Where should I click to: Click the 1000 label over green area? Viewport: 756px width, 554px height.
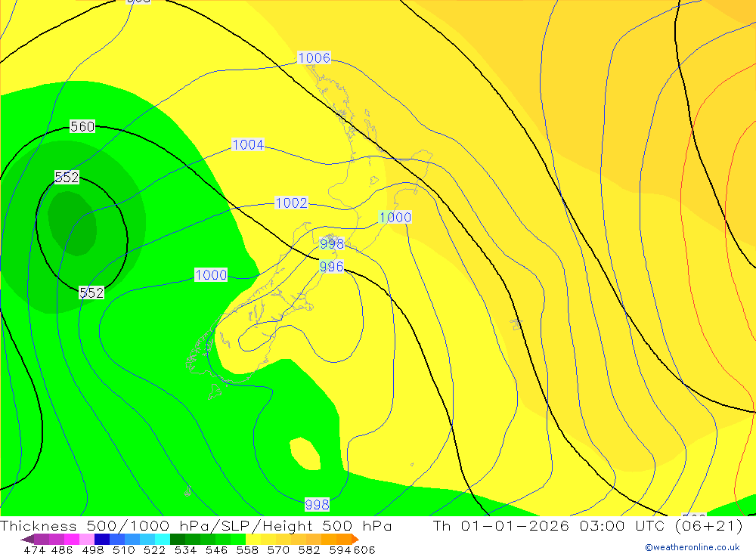211,275
